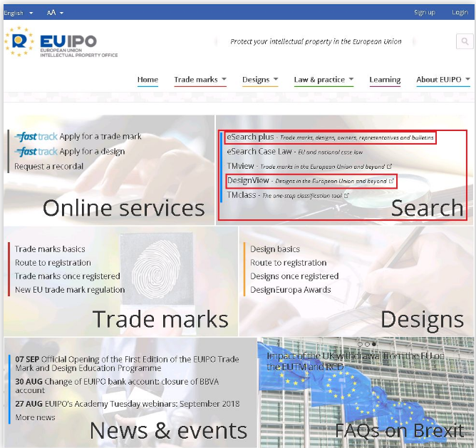Go to the Home tab
The width and height of the screenshot is (476, 448).
[148, 80]
